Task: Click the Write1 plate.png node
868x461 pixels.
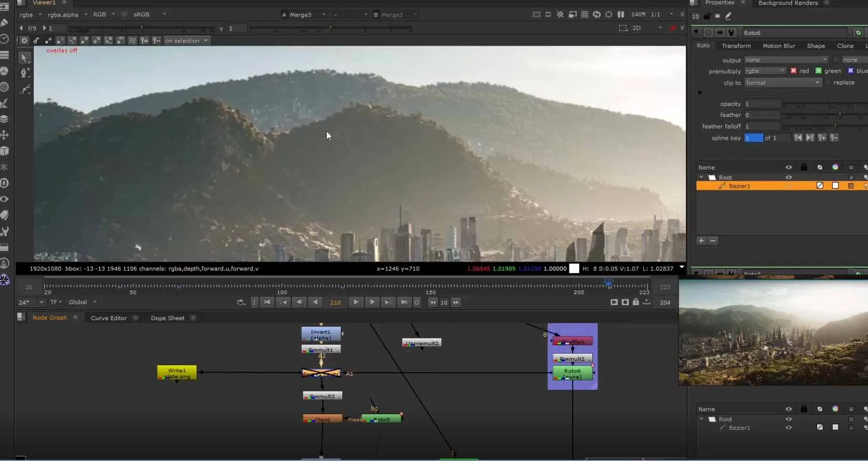Action: click(x=177, y=373)
